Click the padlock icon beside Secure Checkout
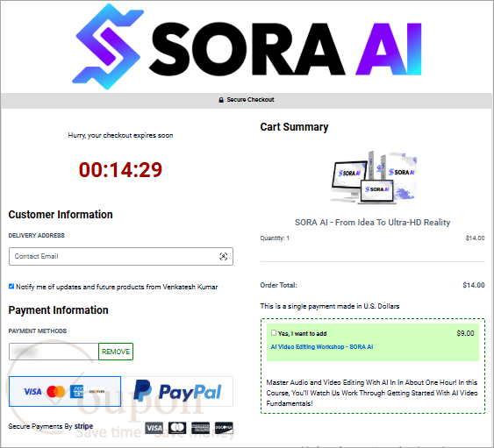The image size is (494, 448). [x=221, y=100]
